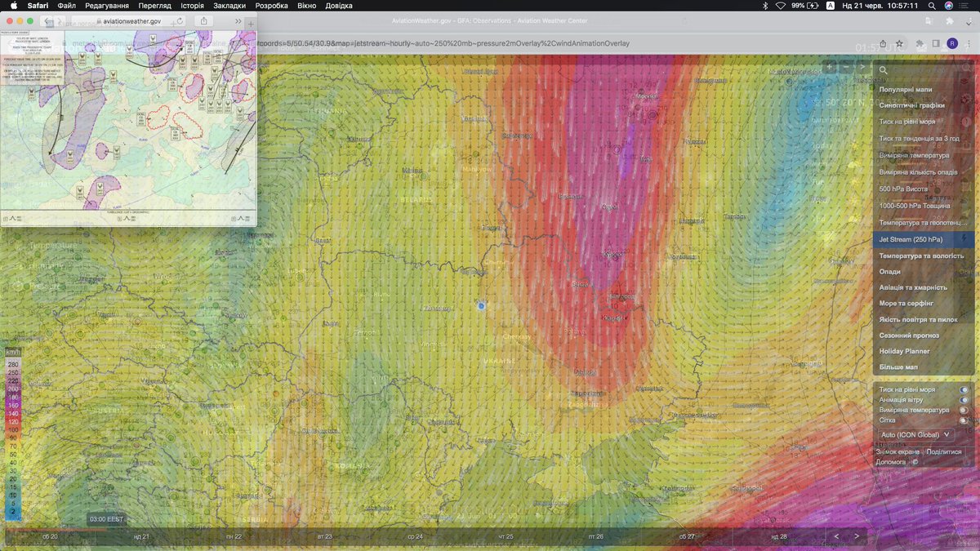Open the Закладки menu
This screenshot has width=980, height=551.
coord(229,6)
